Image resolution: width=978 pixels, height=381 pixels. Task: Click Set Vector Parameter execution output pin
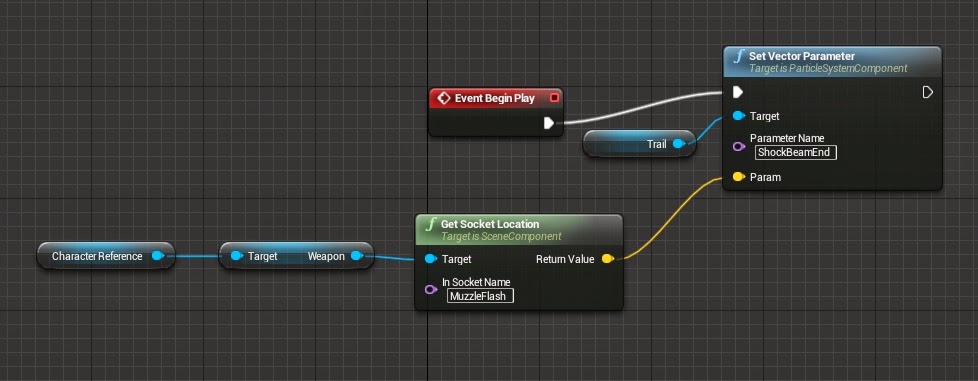pos(927,92)
